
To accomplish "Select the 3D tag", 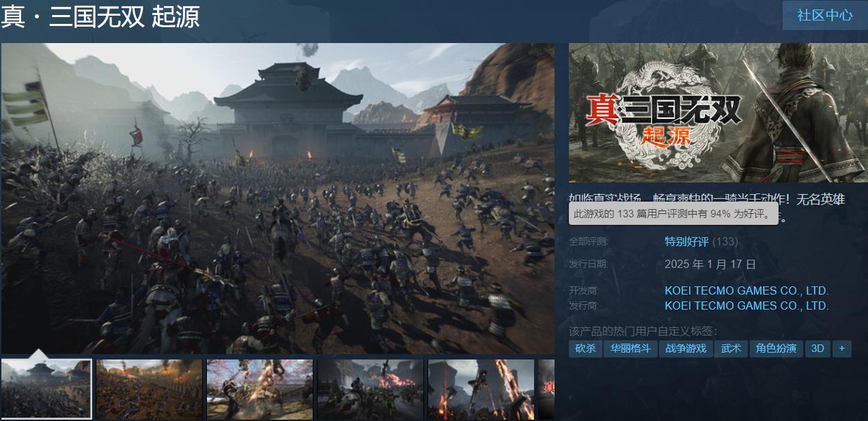I will (x=817, y=349).
